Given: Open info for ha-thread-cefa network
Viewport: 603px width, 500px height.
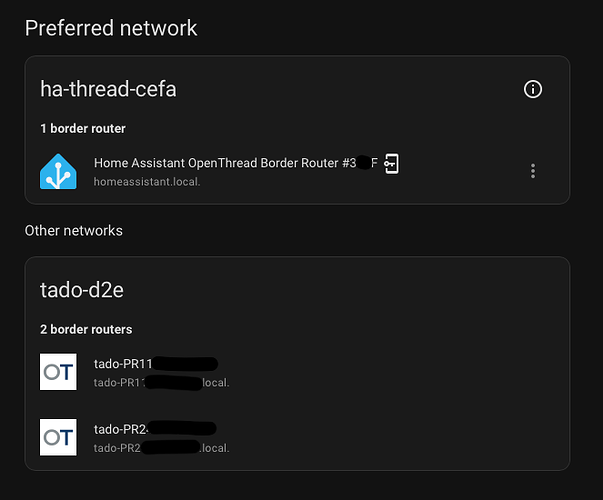Looking at the screenshot, I should click(x=533, y=90).
